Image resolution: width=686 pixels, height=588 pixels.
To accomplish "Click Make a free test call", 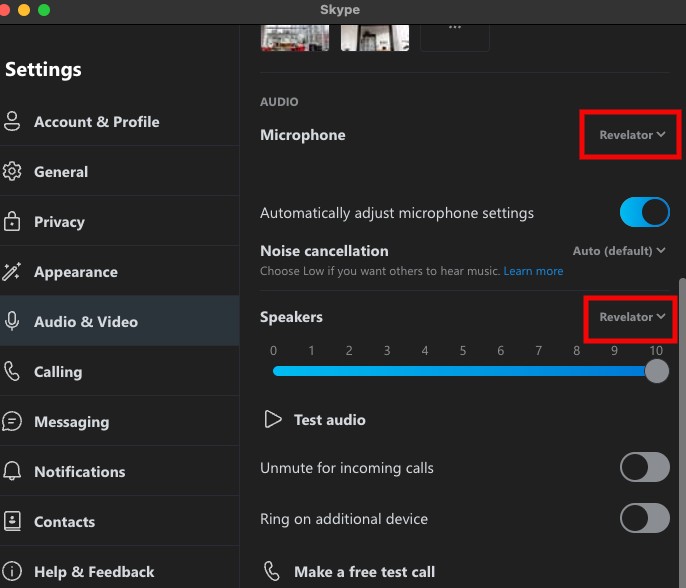I will (x=364, y=571).
